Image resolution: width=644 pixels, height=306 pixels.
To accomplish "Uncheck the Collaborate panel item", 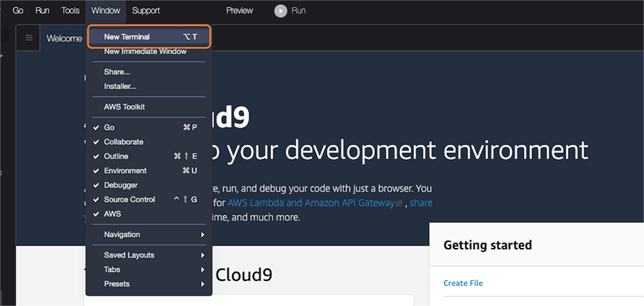I will (x=123, y=142).
